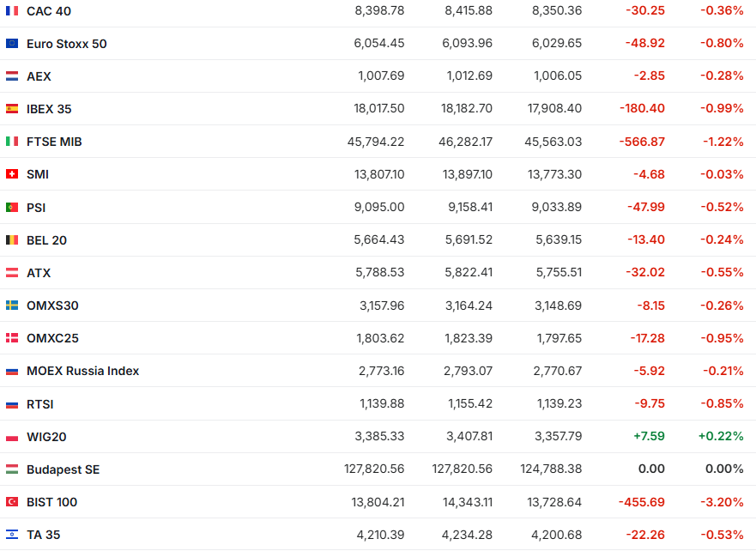The image size is (756, 551).
Task: Open the OMXC25 index link
Action: click(x=52, y=338)
